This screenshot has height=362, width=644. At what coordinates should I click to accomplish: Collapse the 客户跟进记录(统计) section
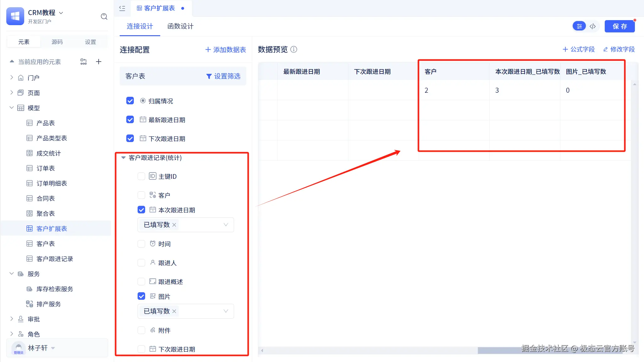pyautogui.click(x=123, y=158)
